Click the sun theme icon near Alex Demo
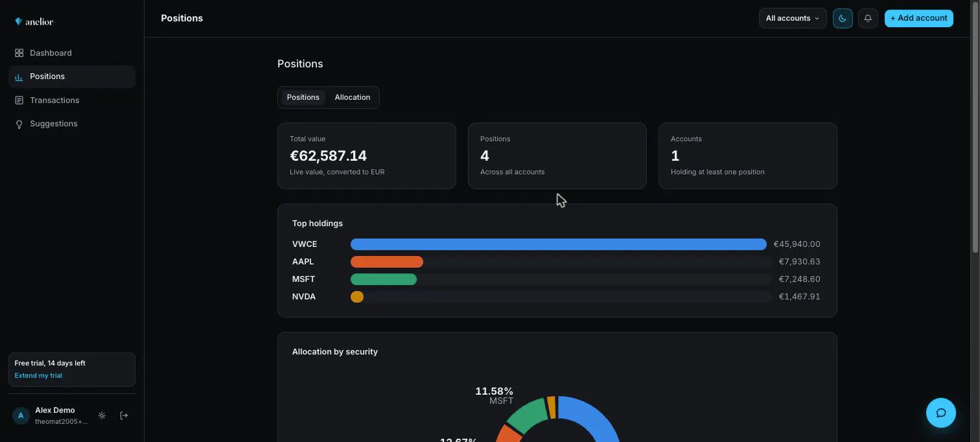The width and height of the screenshot is (980, 442). [102, 415]
